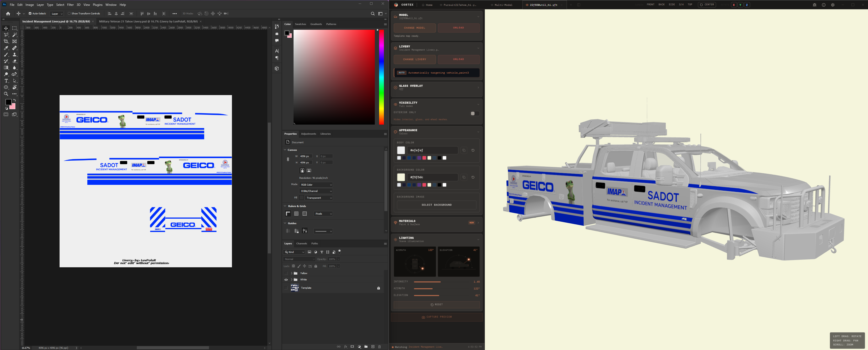The height and width of the screenshot is (350, 868).
Task: Open the Filter menu
Action: pyautogui.click(x=70, y=5)
